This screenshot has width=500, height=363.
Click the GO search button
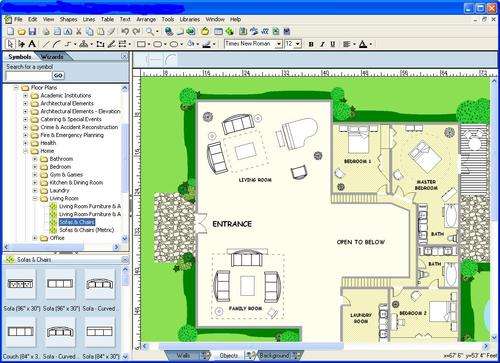click(x=58, y=76)
